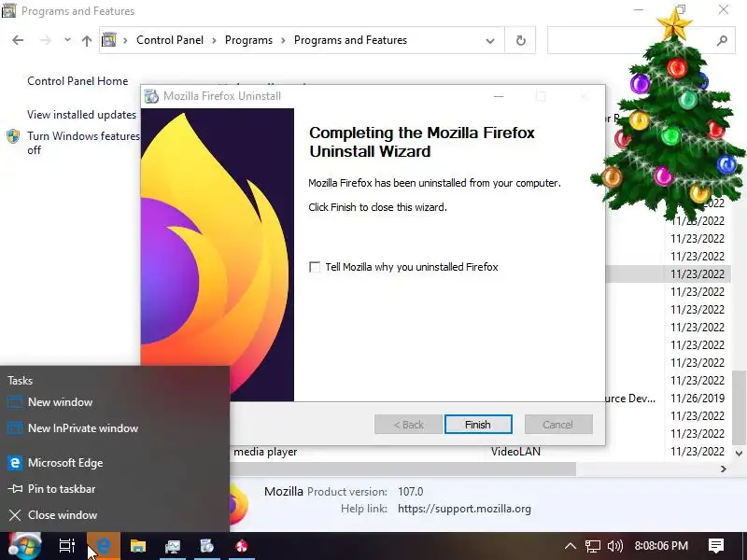Click Microsoft Edge taskbar icon
Viewport: 747px width, 560px height.
tap(104, 546)
